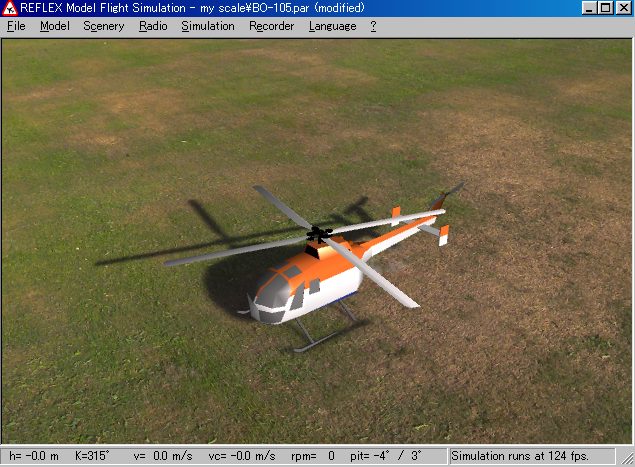Open the Model menu
The width and height of the screenshot is (635, 467).
[x=55, y=26]
